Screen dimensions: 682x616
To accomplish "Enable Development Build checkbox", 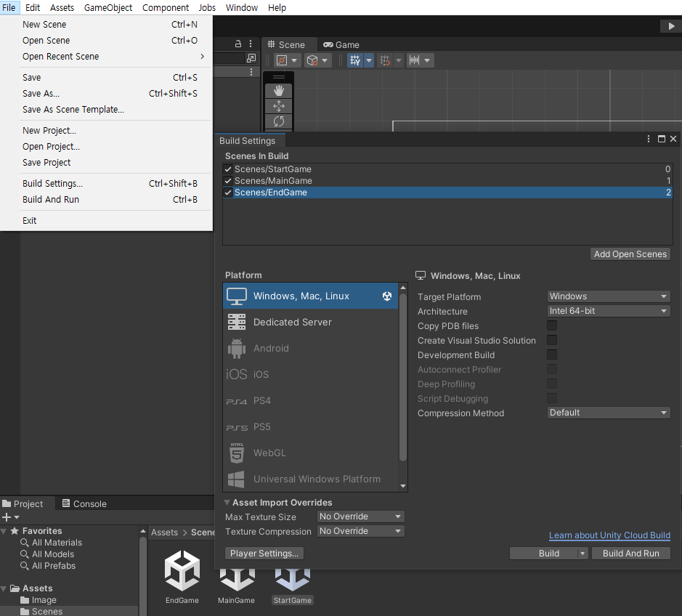I will click(552, 354).
